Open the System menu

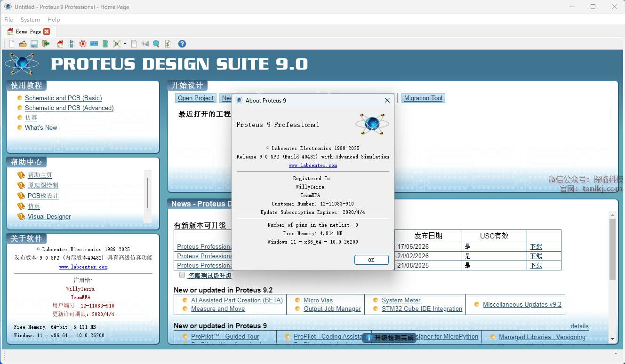30,20
